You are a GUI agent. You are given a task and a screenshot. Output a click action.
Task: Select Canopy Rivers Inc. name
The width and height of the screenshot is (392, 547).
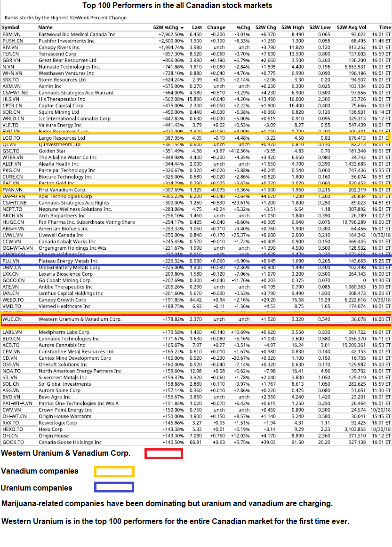pos(59,47)
